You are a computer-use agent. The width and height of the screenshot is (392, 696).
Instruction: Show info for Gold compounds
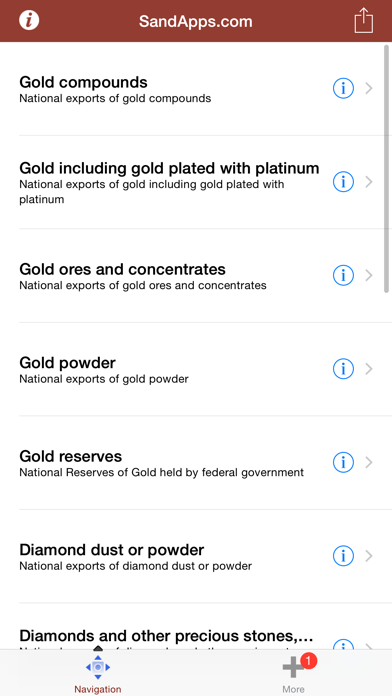click(343, 88)
